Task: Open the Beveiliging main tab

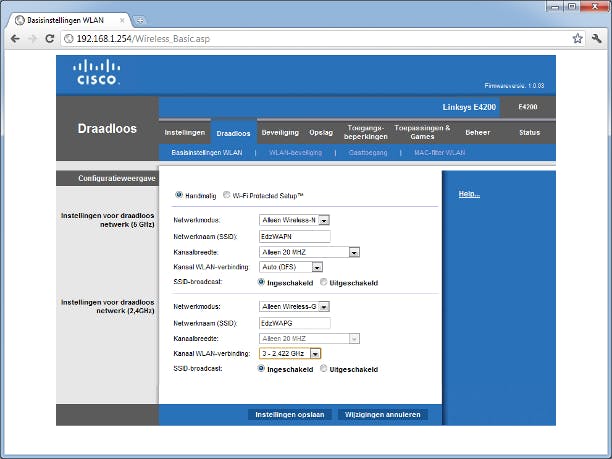Action: (280, 132)
